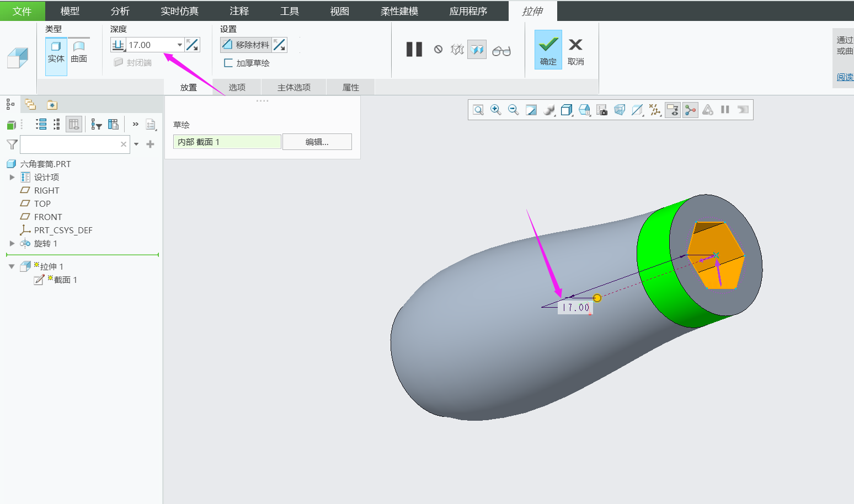The height and width of the screenshot is (504, 854).
Task: Click the glasses verify-feature icon
Action: (x=501, y=50)
